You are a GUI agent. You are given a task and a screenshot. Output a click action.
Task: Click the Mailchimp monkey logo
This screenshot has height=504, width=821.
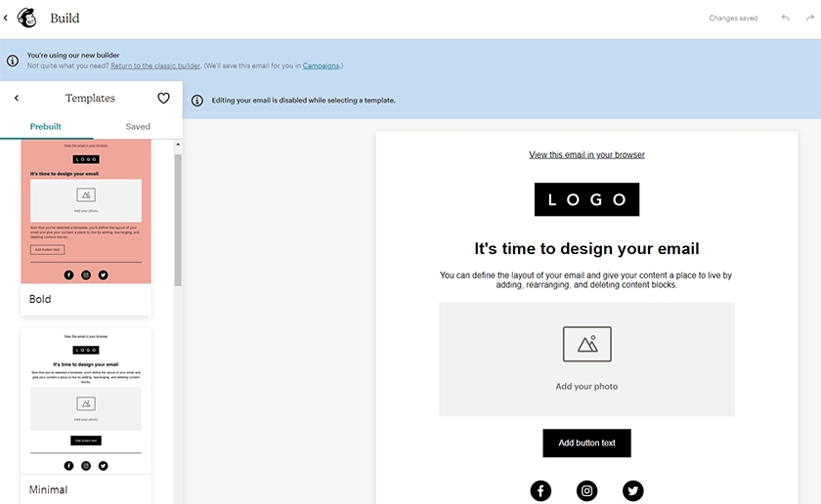(x=27, y=18)
